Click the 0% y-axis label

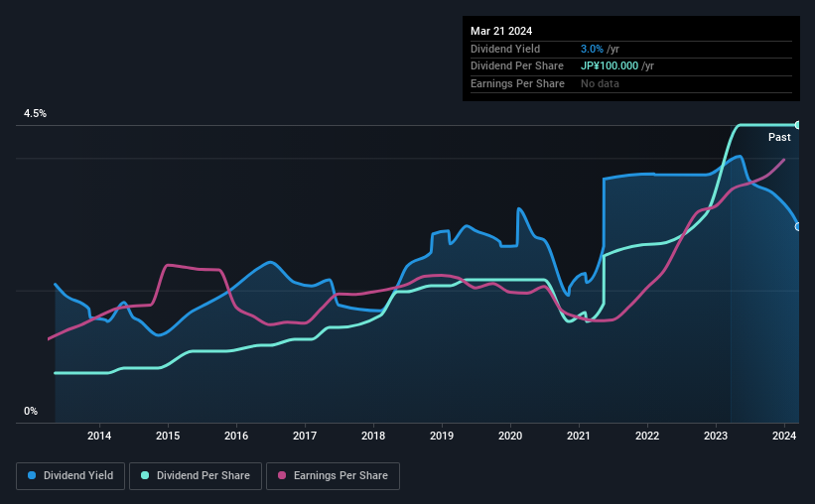click(x=31, y=411)
